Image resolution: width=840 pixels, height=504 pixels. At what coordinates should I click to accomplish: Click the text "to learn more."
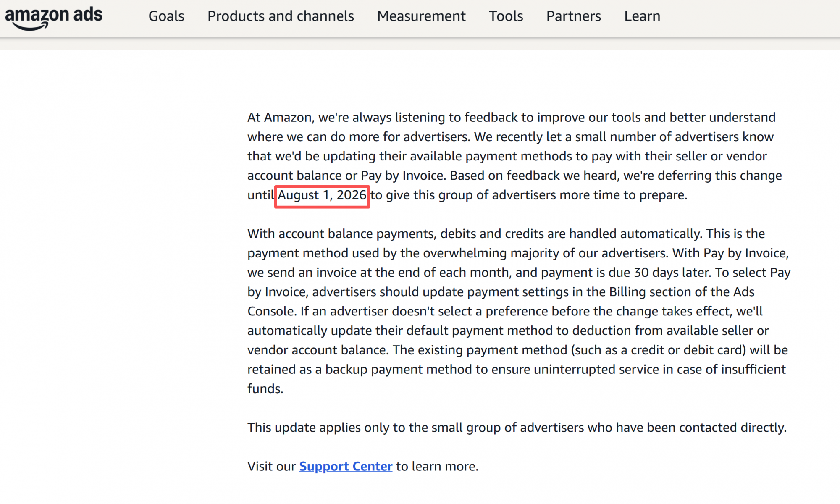pos(437,466)
